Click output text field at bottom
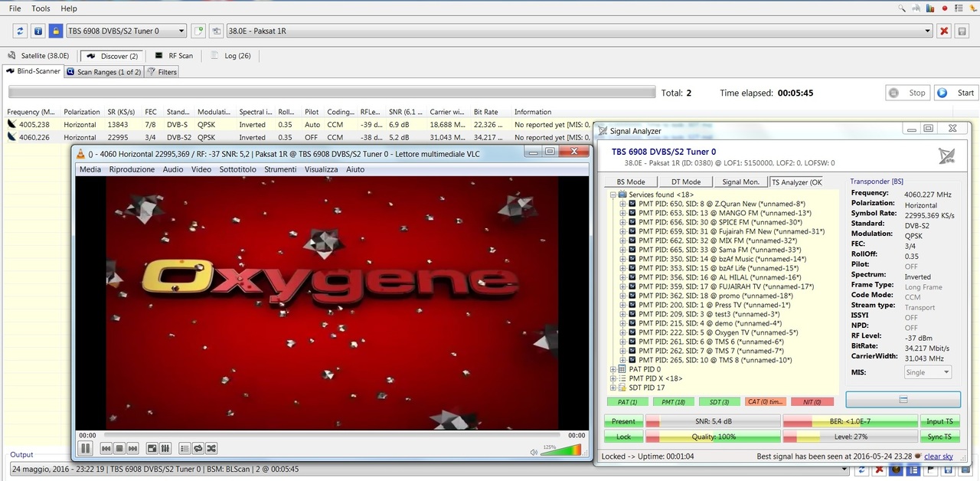This screenshot has width=980, height=481. point(429,469)
